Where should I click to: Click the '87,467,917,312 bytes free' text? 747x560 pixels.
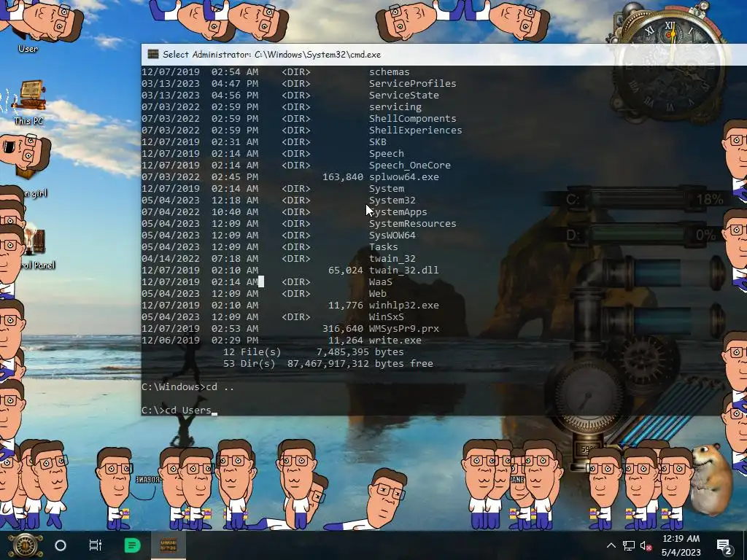click(x=360, y=363)
